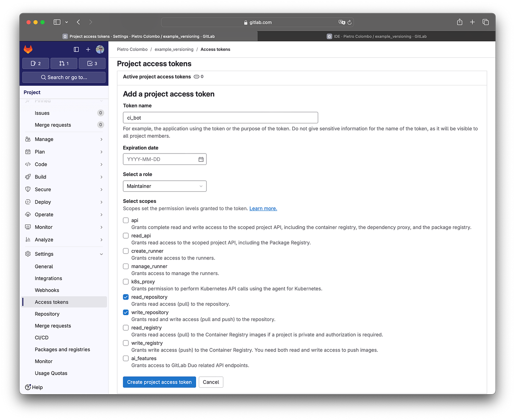Expand the Build chevron
515x420 pixels.
[102, 177]
